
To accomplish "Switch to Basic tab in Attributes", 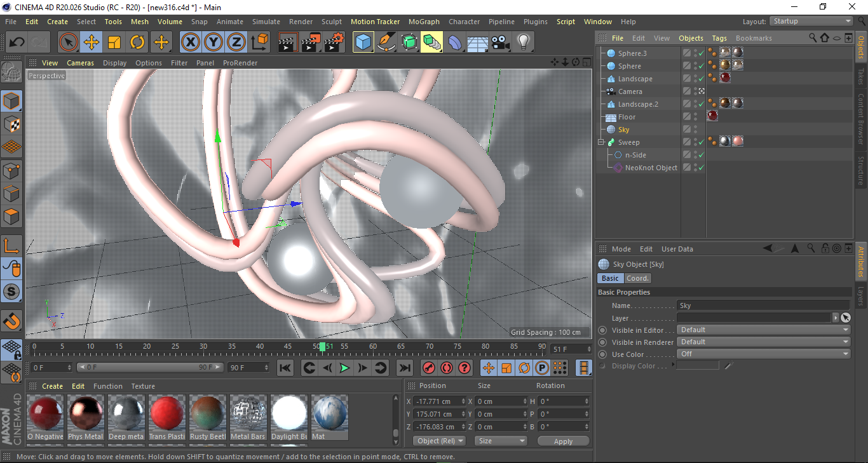I will click(610, 278).
